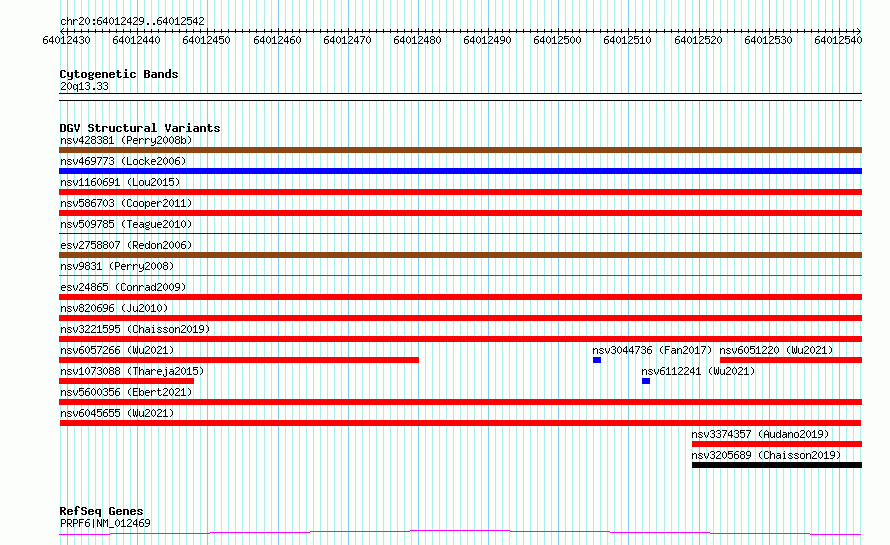Image resolution: width=890 pixels, height=545 pixels.
Task: Open nsv586703 (Cooper2011) variant label
Action: click(x=126, y=203)
